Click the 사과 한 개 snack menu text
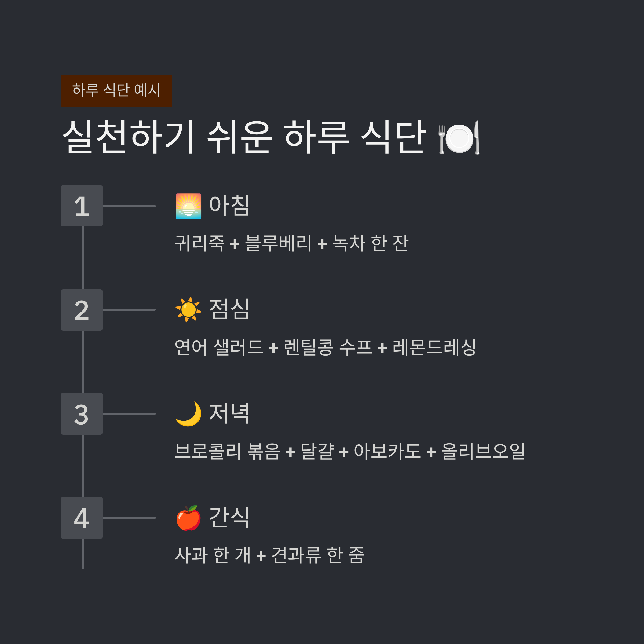This screenshot has width=644, height=644. tap(269, 555)
